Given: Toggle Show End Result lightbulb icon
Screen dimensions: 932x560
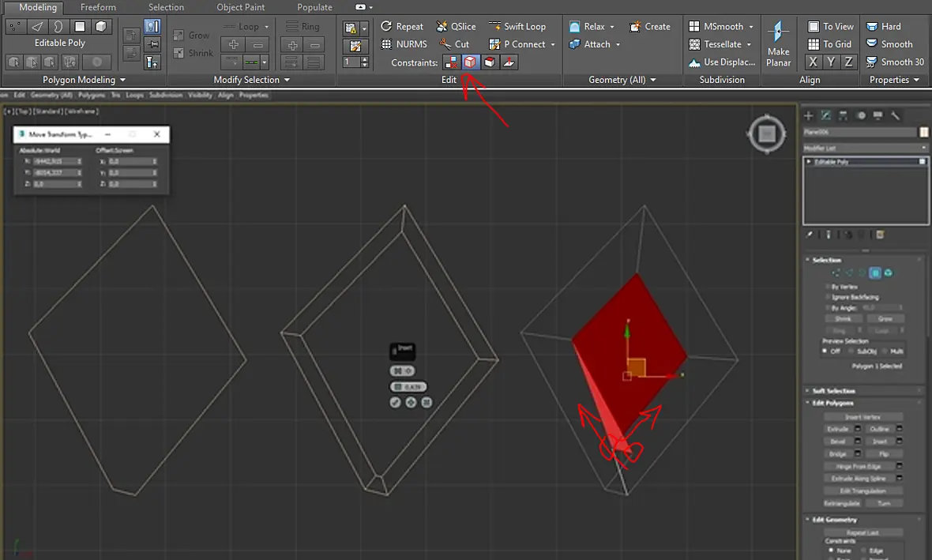Looking at the screenshot, I should point(152,27).
